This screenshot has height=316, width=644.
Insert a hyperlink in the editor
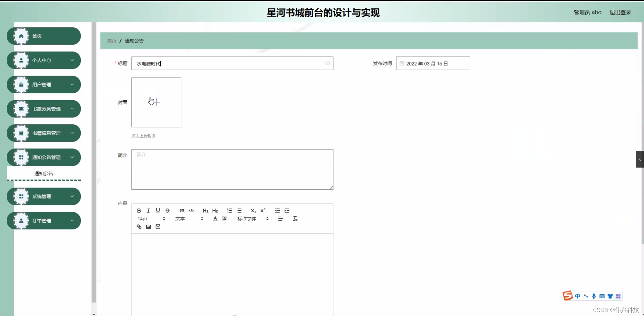[139, 227]
